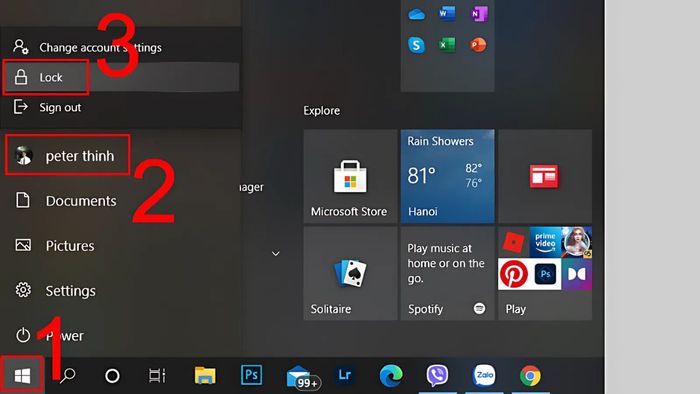Launch Photoshop from the taskbar

tap(251, 375)
